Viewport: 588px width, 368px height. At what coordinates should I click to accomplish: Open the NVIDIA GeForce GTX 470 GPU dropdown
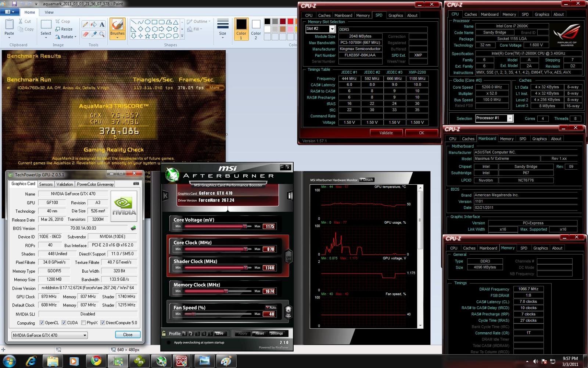(49, 335)
